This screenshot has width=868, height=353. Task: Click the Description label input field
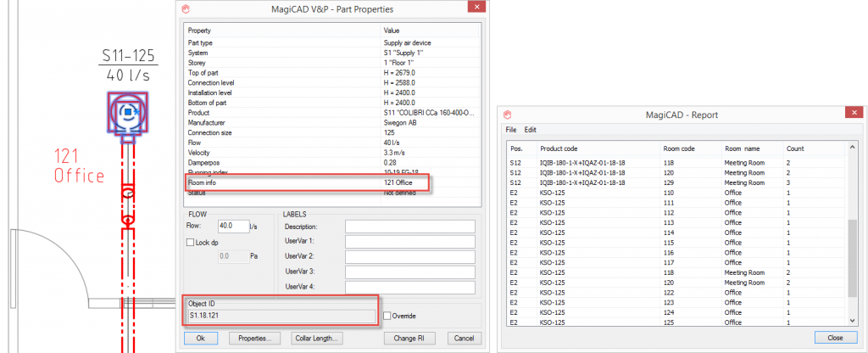(410, 227)
